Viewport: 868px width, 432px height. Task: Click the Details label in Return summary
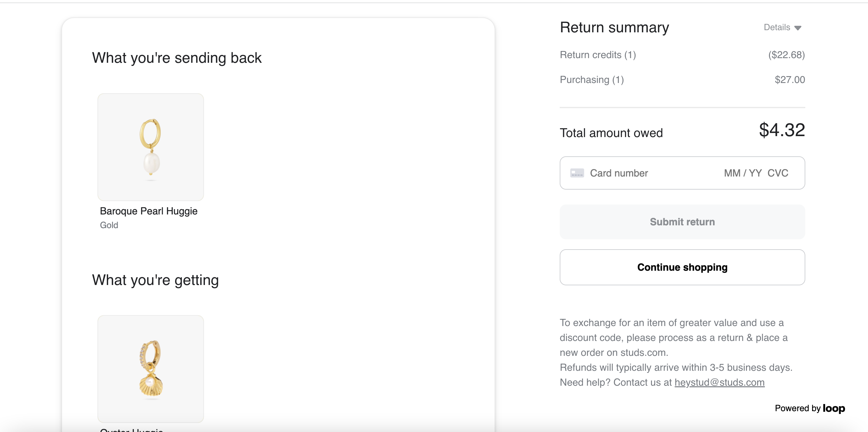point(777,27)
